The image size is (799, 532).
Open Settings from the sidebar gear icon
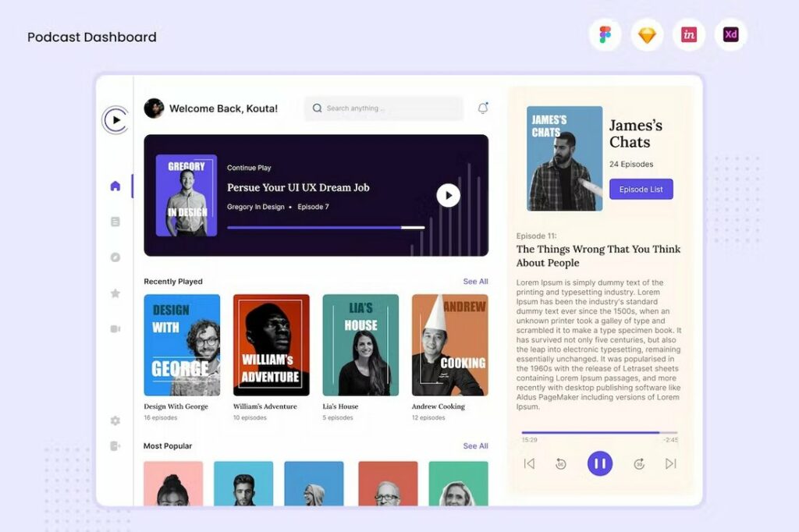click(115, 419)
